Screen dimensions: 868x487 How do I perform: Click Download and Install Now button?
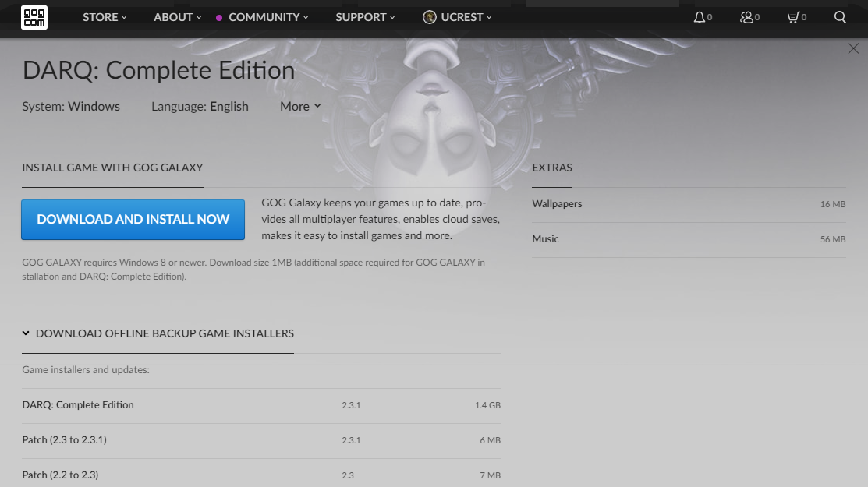[133, 220]
